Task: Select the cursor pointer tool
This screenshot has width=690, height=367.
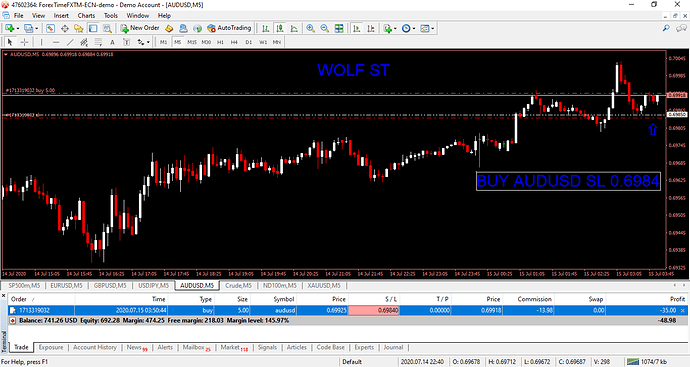Action: point(10,42)
